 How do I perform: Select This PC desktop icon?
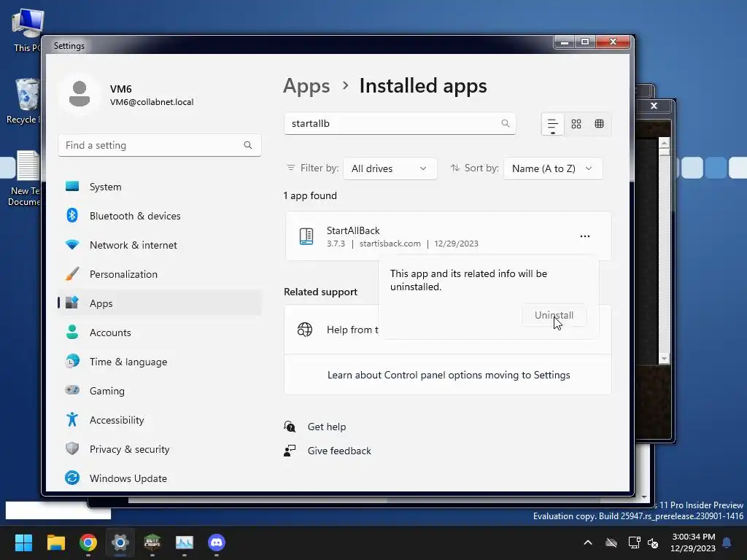[26, 29]
